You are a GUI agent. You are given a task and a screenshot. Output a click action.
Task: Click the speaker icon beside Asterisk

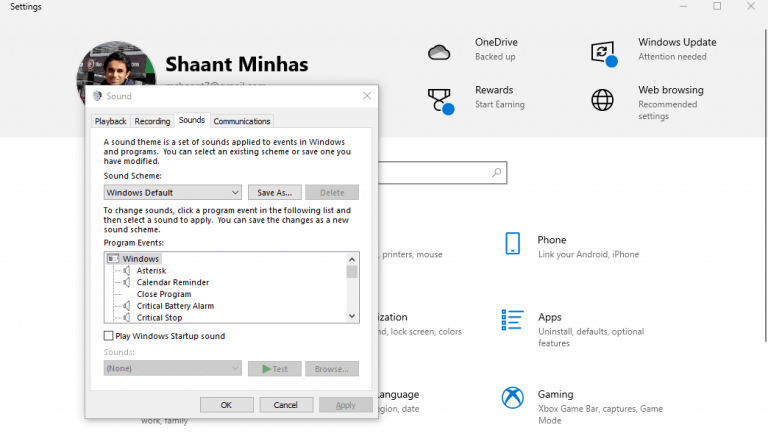[127, 270]
